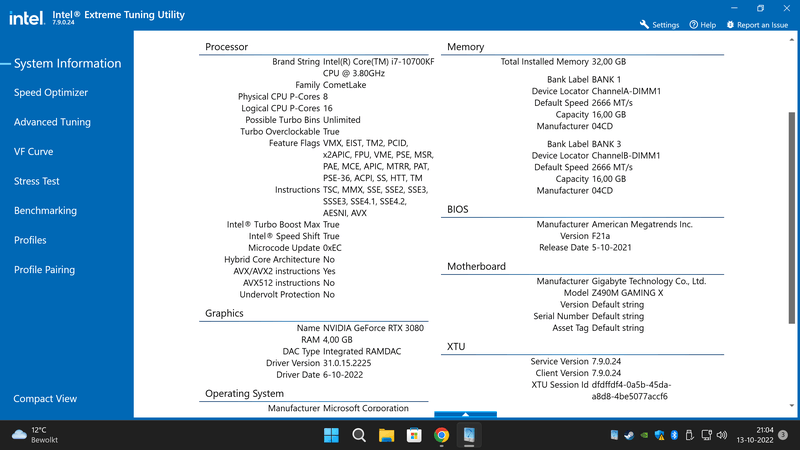The width and height of the screenshot is (800, 450).
Task: Click the Driver Date value 6-10-2022
Action: [343, 374]
